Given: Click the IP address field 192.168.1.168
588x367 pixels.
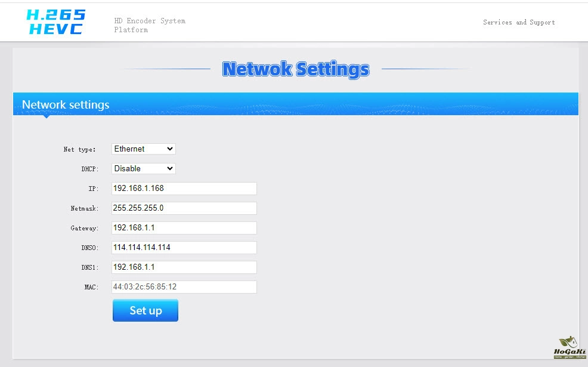Looking at the screenshot, I should (x=184, y=188).
